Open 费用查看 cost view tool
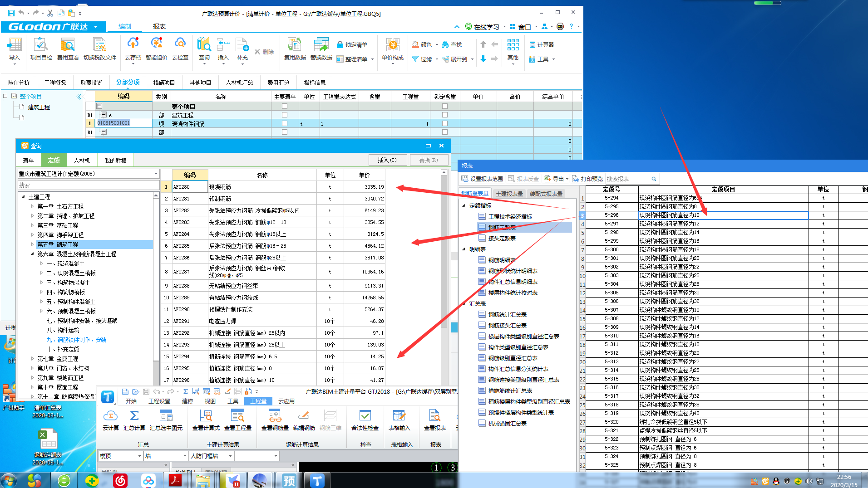868x488 pixels. point(68,49)
